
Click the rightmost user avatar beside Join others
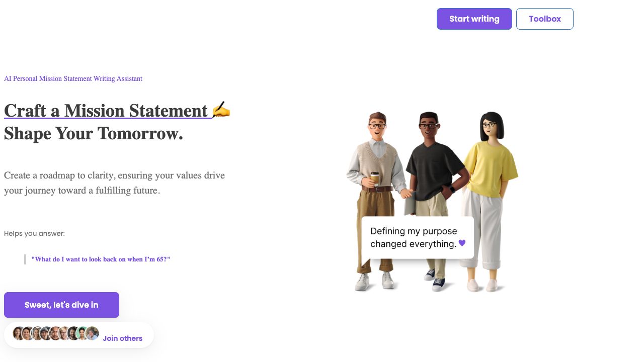tap(92, 333)
